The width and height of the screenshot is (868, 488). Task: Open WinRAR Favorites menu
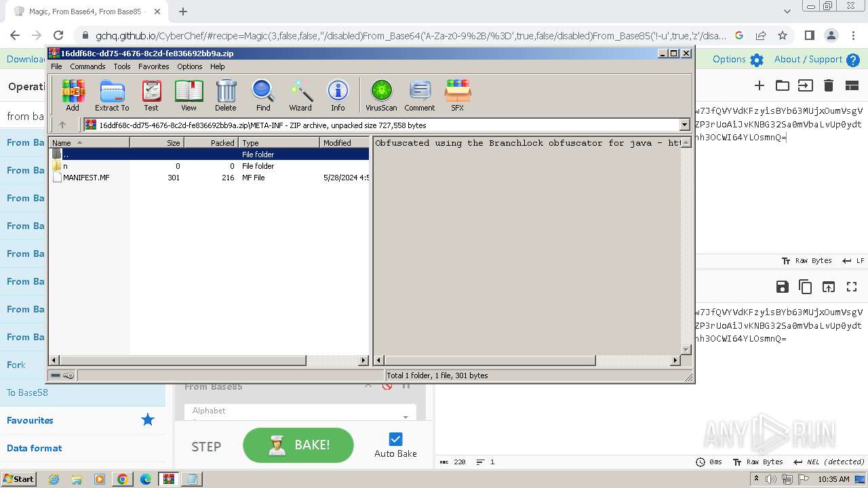point(154,66)
